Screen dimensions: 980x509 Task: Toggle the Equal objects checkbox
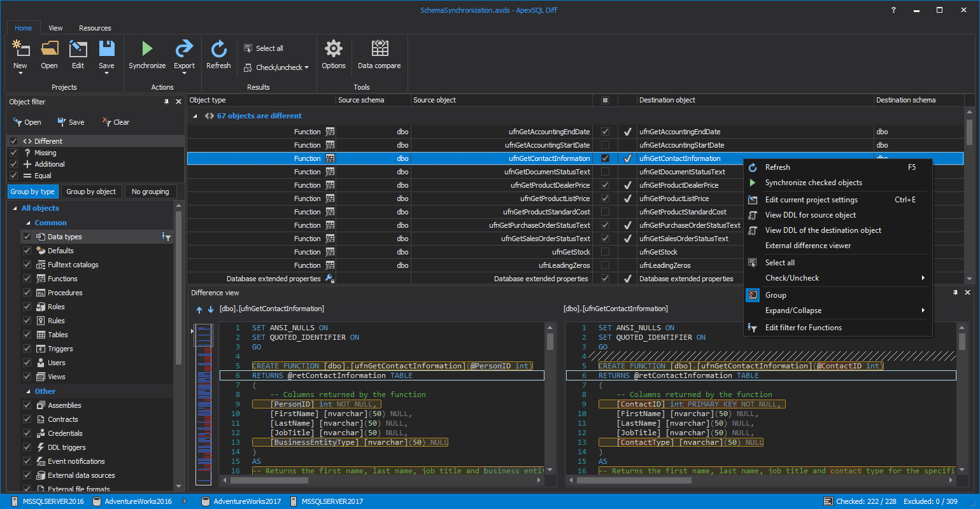pyautogui.click(x=14, y=176)
